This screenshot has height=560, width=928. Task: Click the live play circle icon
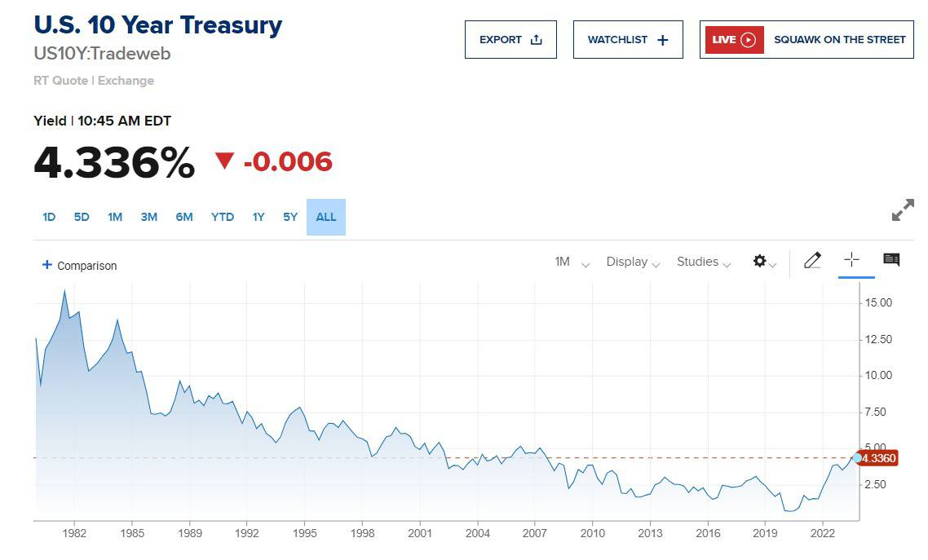click(x=748, y=40)
